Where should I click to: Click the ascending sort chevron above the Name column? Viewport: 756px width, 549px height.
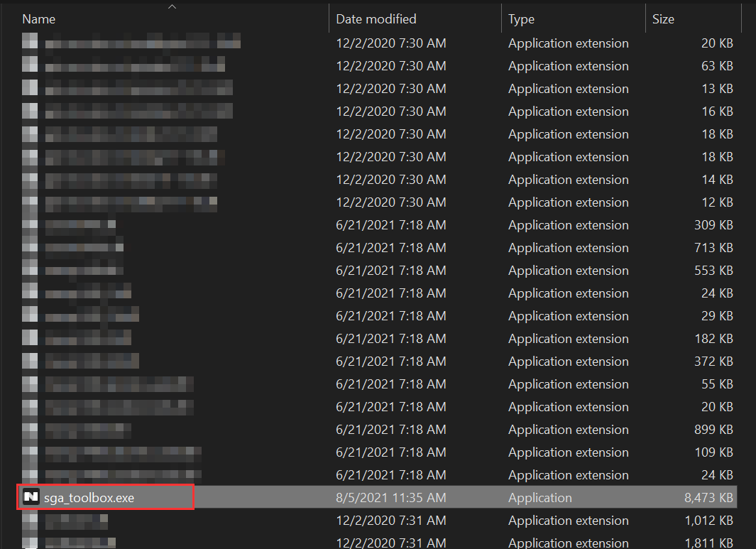172,6
